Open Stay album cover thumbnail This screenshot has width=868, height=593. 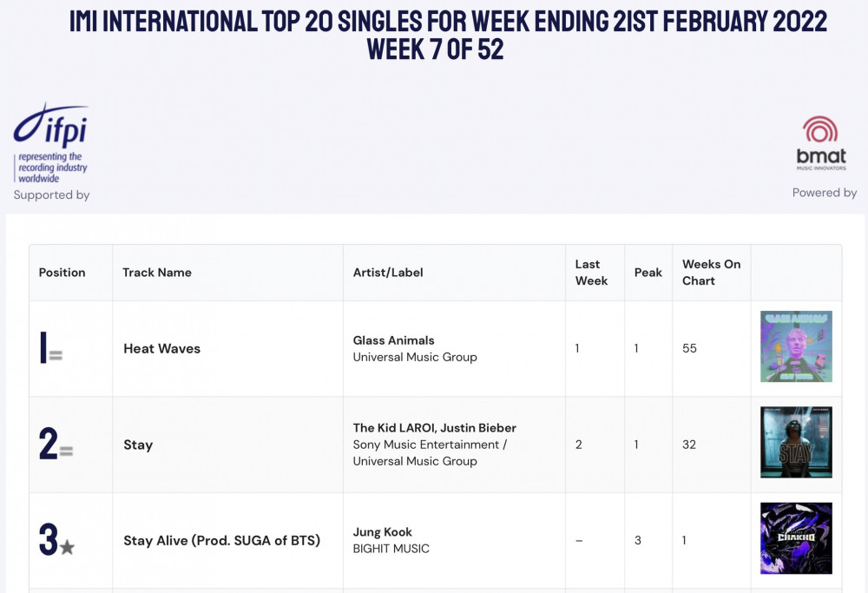(796, 443)
